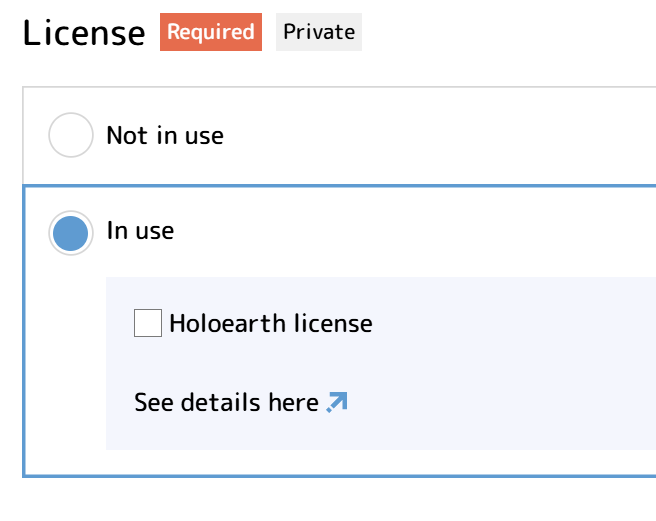The width and height of the screenshot is (656, 521).
Task: Click the orange "Required" badge
Action: tap(210, 32)
